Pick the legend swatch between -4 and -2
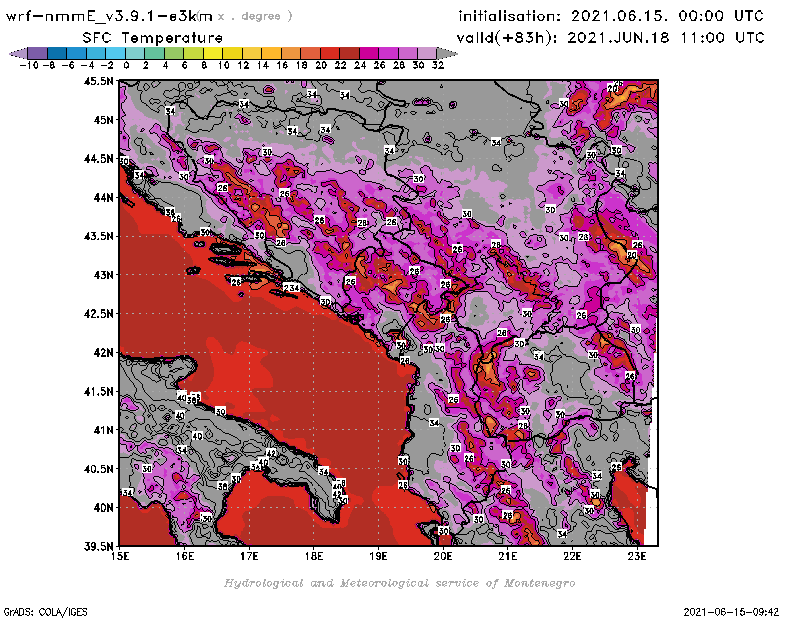Image resolution: width=800 pixels, height=618 pixels. coord(96,53)
